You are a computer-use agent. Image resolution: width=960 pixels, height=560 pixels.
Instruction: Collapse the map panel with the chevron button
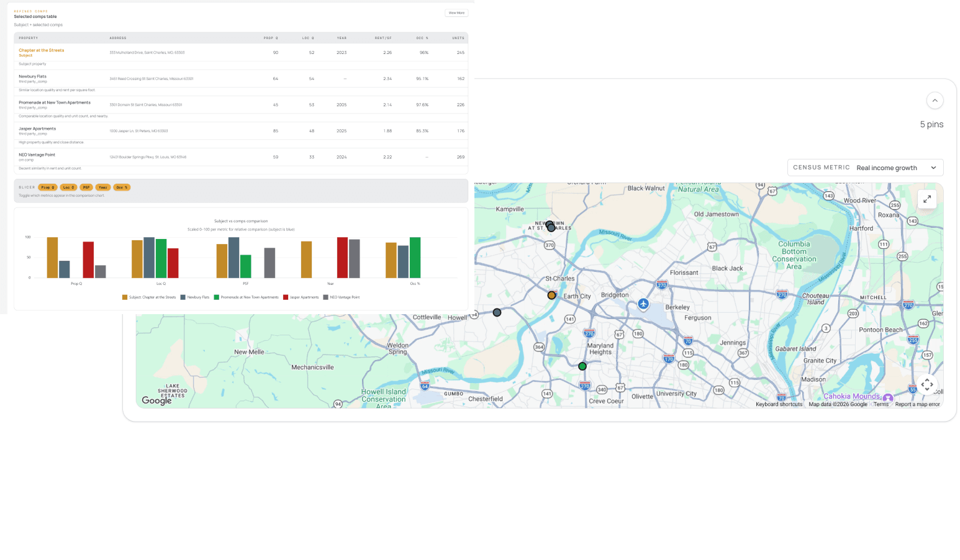(935, 101)
